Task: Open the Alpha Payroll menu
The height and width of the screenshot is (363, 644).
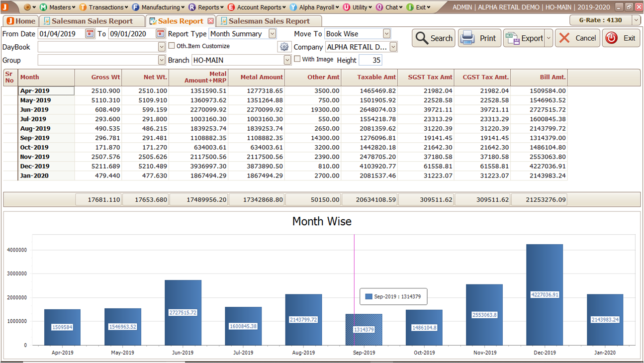Action: pyautogui.click(x=315, y=7)
